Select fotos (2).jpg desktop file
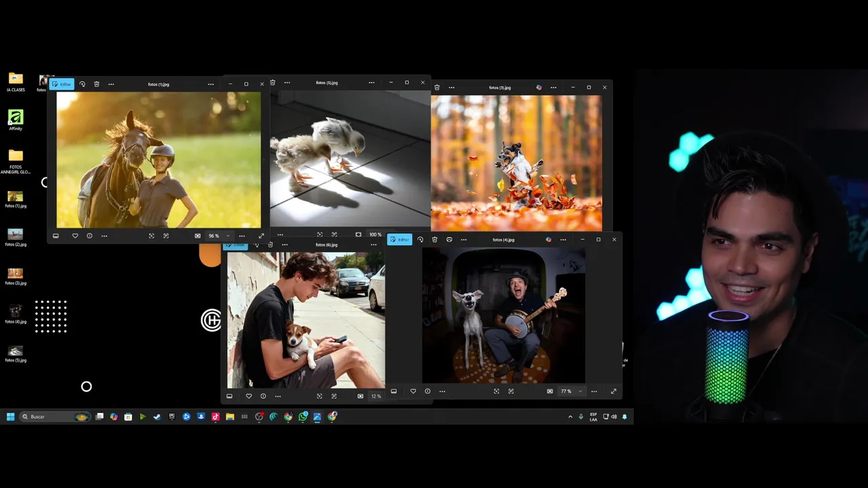 [16, 238]
